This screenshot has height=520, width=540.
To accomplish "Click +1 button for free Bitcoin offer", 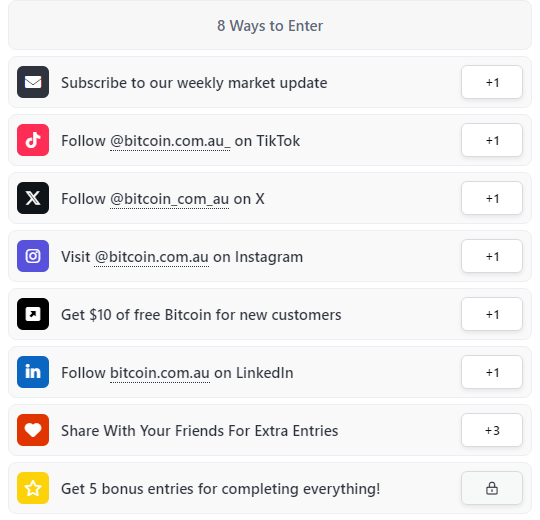I will point(492,314).
